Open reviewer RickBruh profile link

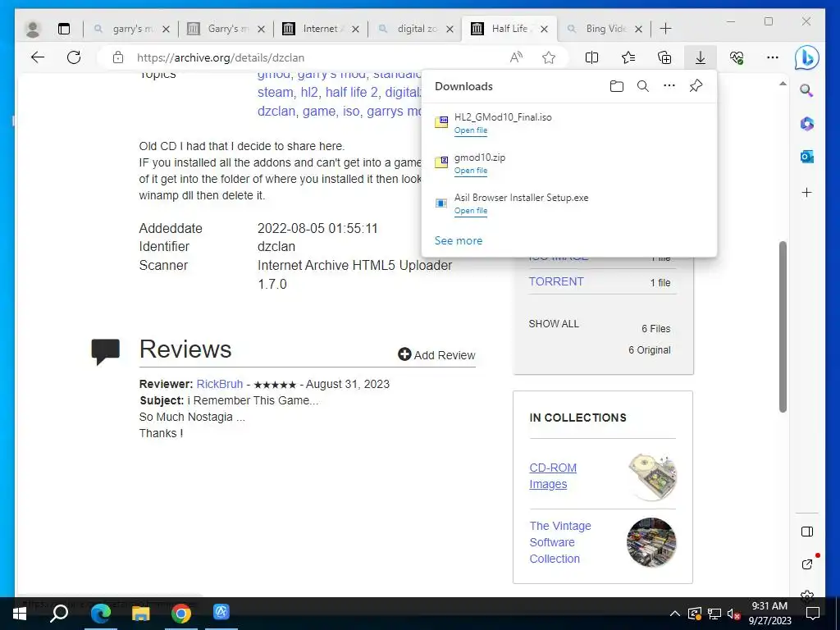pyautogui.click(x=220, y=384)
